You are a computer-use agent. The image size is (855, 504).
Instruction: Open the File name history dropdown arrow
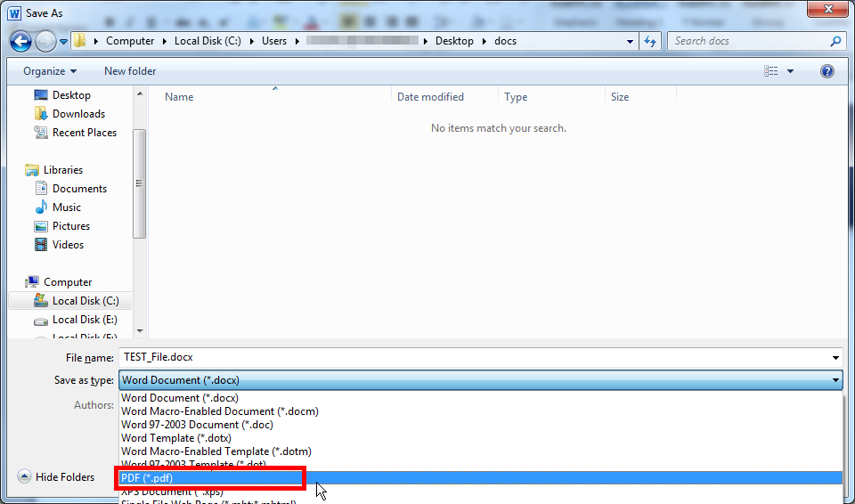point(835,358)
